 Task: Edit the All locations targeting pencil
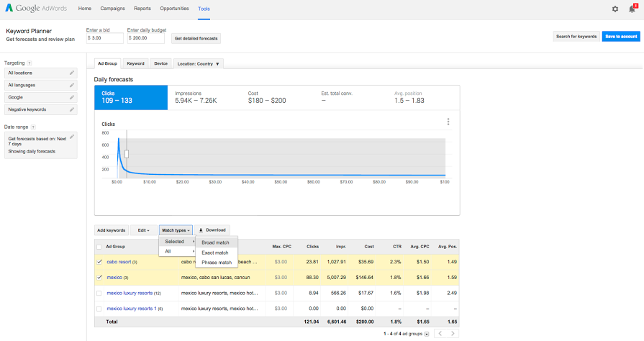[71, 73]
